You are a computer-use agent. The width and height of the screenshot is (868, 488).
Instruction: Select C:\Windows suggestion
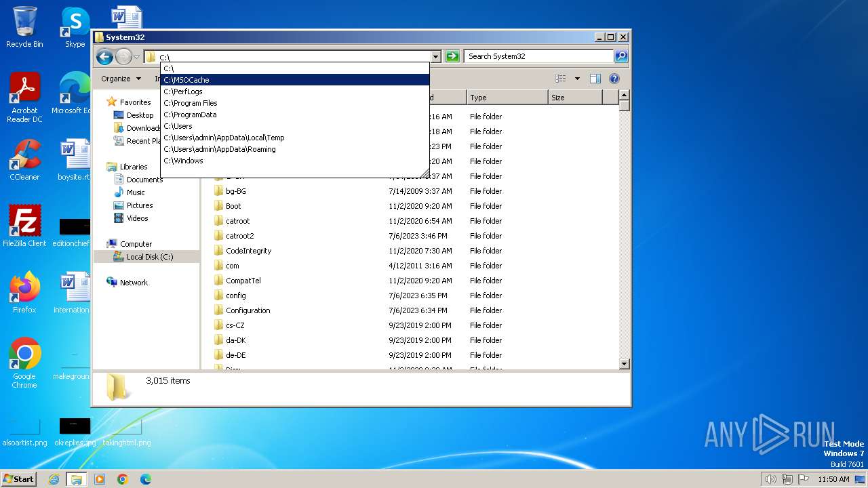tap(295, 161)
